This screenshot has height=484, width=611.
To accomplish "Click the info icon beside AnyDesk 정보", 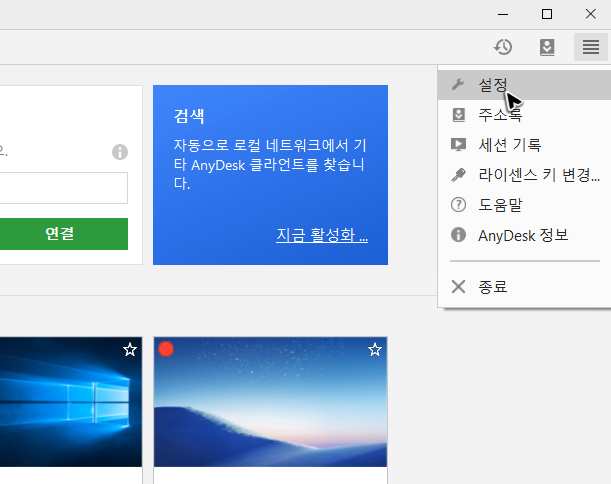I will pyautogui.click(x=458, y=235).
